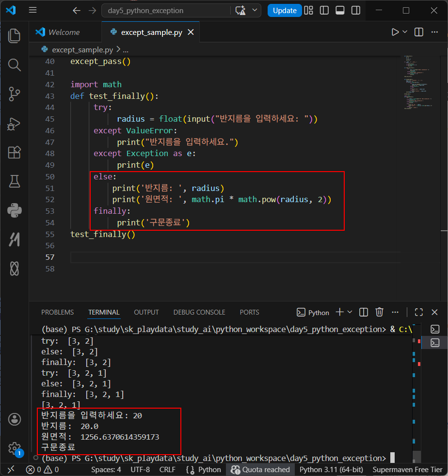
Task: Select the TERMINAL panel tab
Action: pos(104,312)
